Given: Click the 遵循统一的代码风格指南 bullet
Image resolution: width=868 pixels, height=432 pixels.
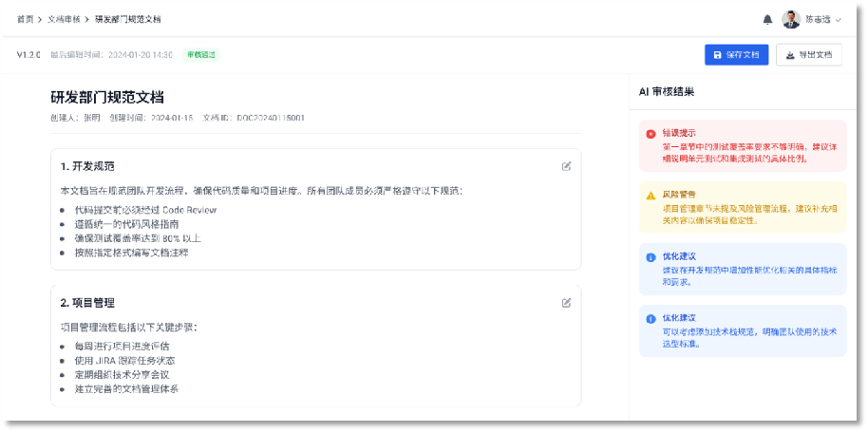Looking at the screenshot, I should coord(126,225).
